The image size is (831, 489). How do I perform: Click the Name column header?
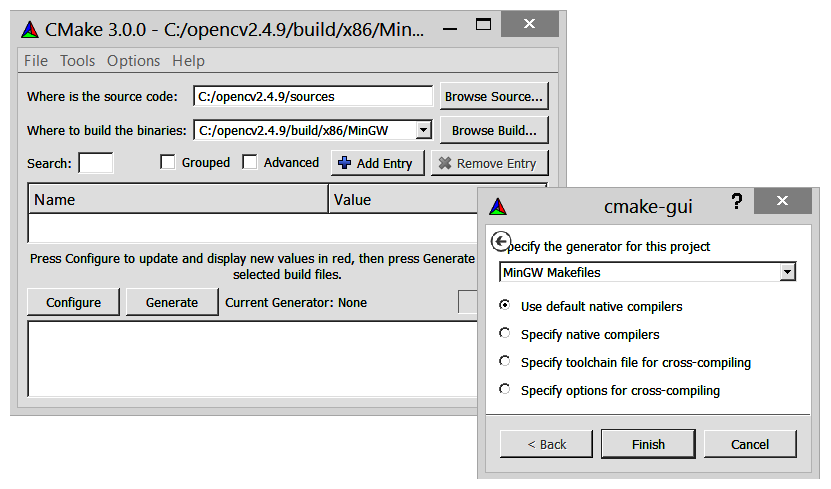click(x=179, y=199)
